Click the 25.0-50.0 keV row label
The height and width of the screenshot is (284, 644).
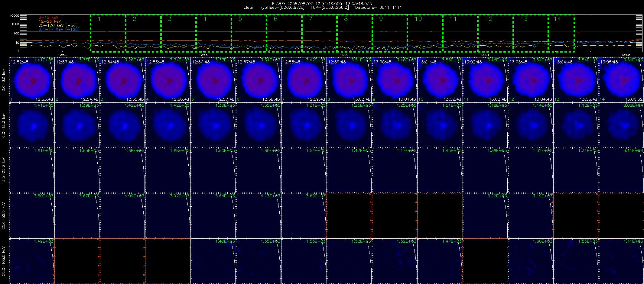[4, 216]
